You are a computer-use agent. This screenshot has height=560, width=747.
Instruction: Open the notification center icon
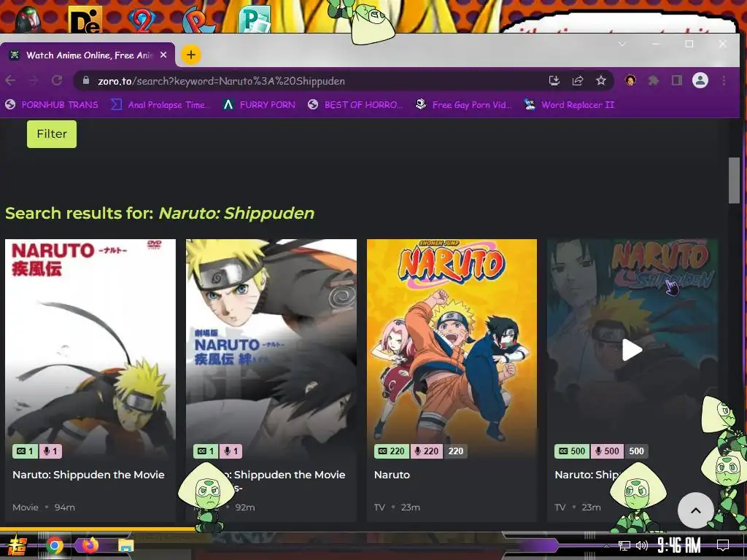tap(723, 545)
